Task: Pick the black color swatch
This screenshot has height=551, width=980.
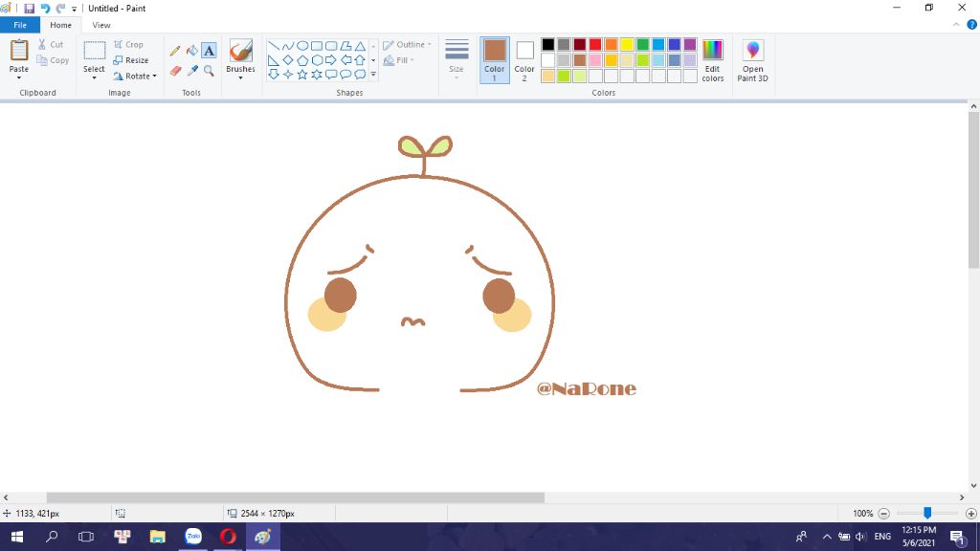Action: tap(548, 44)
